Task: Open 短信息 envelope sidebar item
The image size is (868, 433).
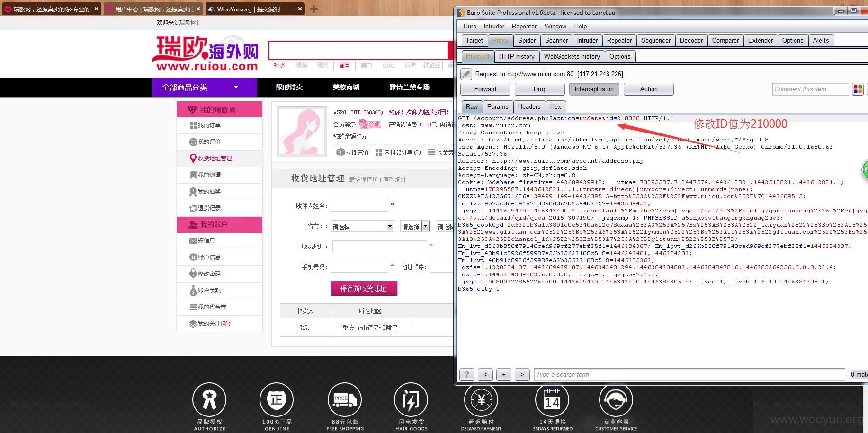Action: coord(202,241)
